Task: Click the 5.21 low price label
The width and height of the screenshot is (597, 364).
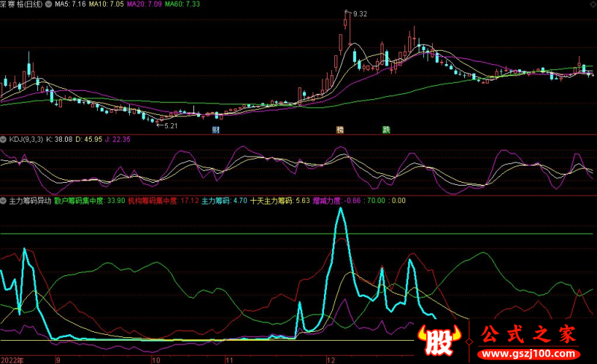Action: [x=172, y=126]
